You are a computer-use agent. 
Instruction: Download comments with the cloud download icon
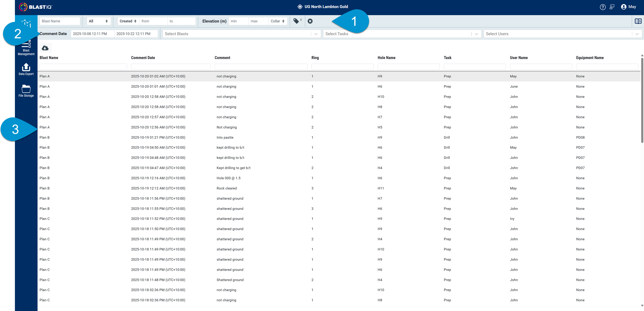[45, 48]
